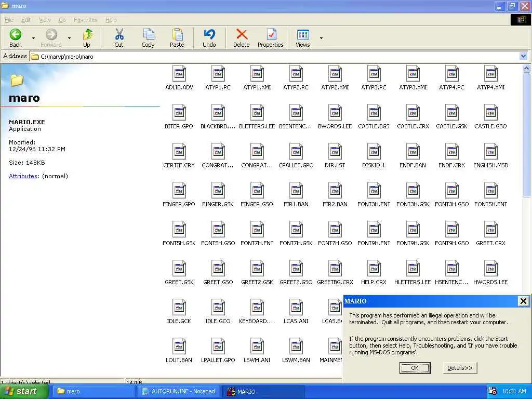Open the Forward history dropdown arrow
The height and width of the screenshot is (399, 532).
(69, 38)
